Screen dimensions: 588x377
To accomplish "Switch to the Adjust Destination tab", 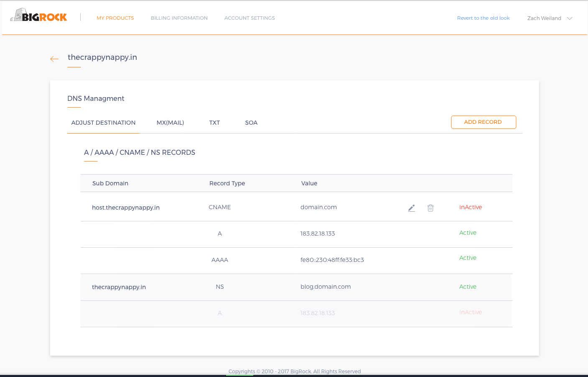I will click(103, 123).
